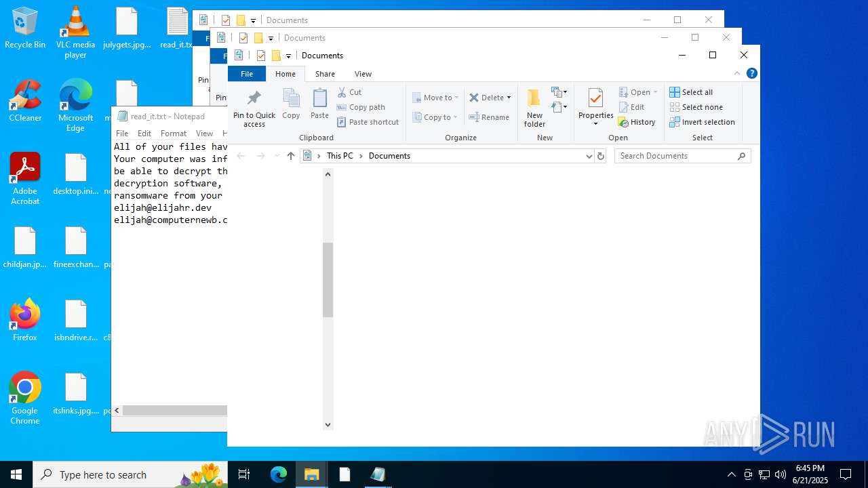Click Select none in the ribbon
868x488 pixels.
point(696,107)
